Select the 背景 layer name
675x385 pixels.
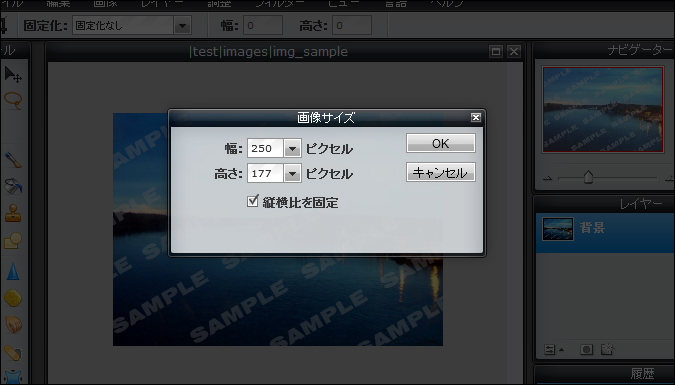coord(592,227)
